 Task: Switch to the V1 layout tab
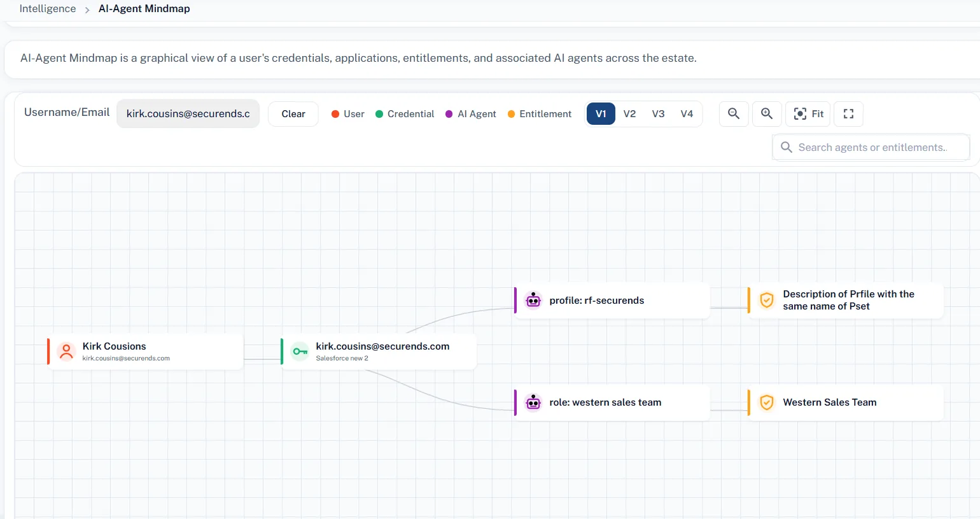(601, 114)
